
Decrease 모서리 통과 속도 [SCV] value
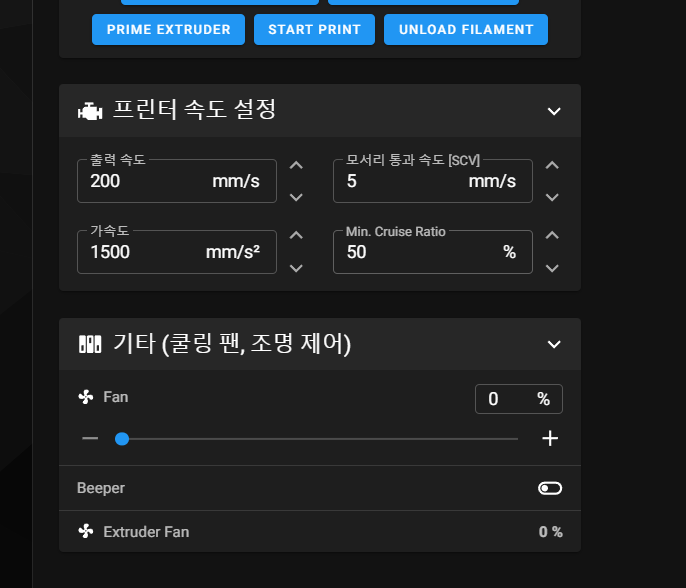pyautogui.click(x=552, y=197)
